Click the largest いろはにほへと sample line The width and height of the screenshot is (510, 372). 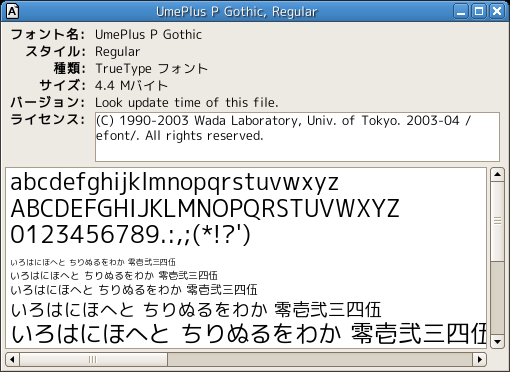[248, 334]
